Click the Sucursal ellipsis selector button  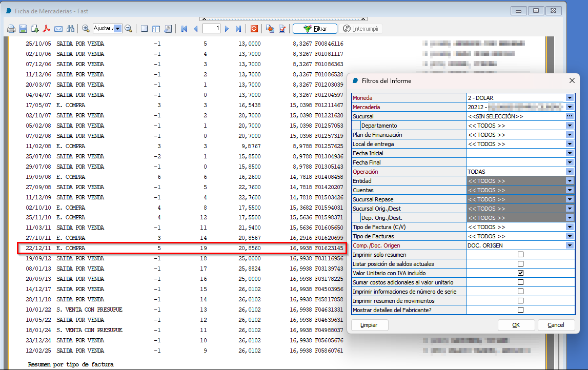pos(570,116)
